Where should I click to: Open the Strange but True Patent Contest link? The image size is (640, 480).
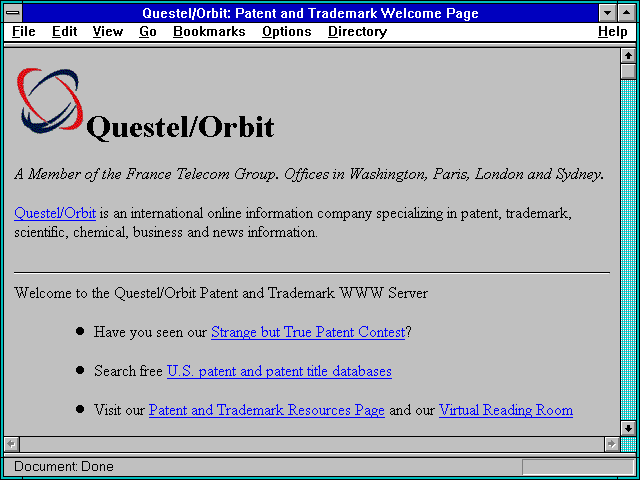[x=308, y=332]
